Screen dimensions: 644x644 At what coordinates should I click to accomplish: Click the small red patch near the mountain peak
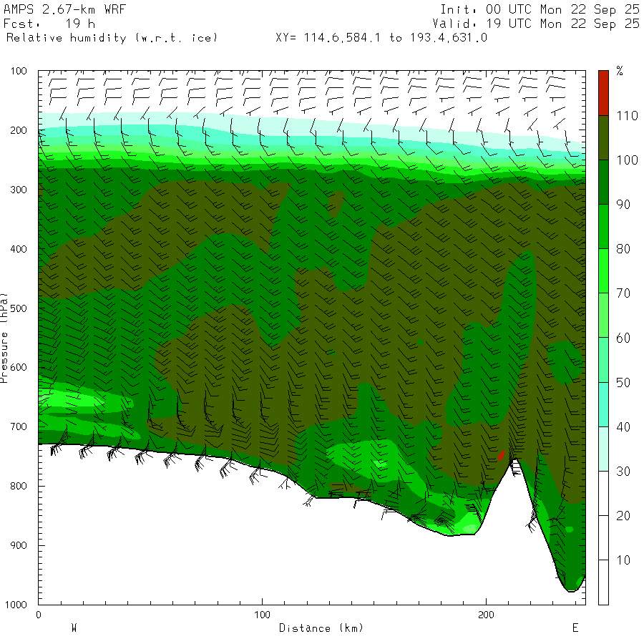coord(502,454)
